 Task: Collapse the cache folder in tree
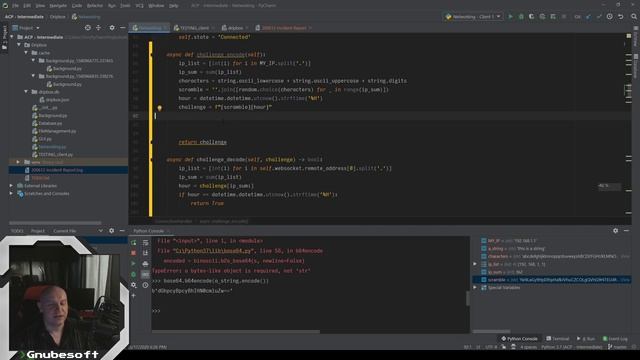26,53
